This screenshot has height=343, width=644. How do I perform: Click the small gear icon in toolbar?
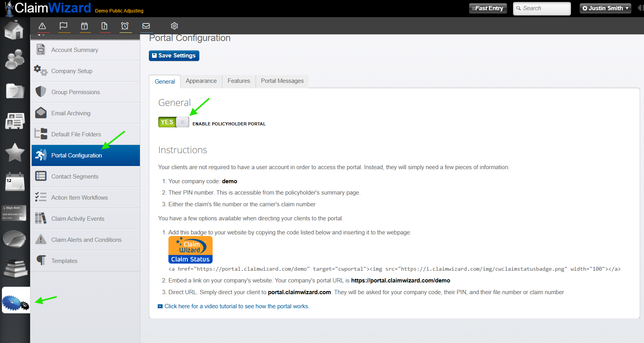174,26
